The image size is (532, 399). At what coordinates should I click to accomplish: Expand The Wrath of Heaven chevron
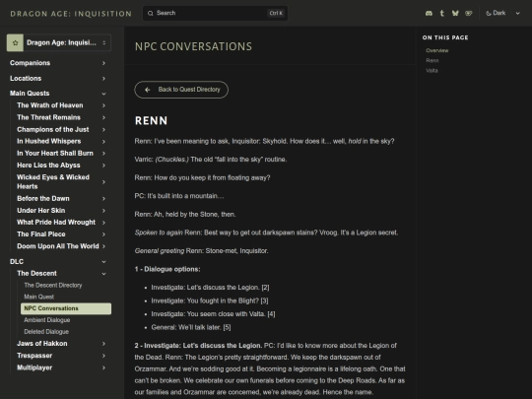point(103,105)
